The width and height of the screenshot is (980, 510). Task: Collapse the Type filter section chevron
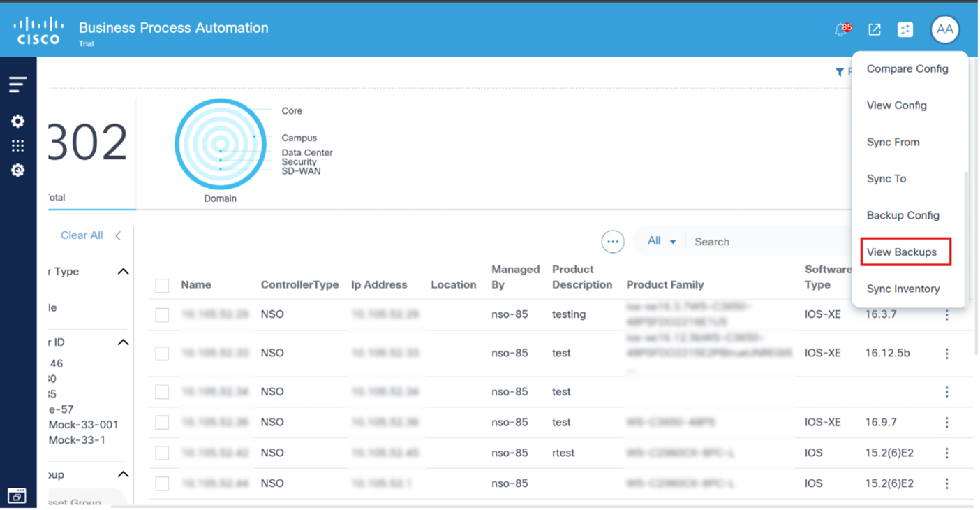coord(123,271)
